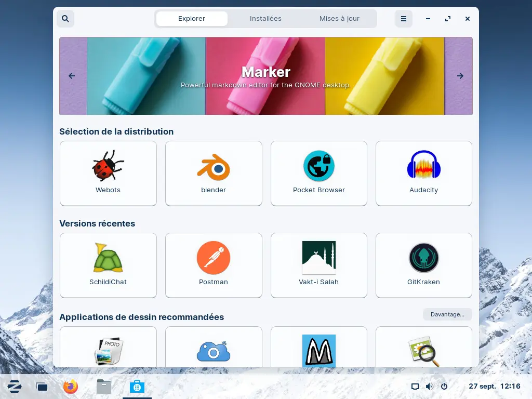Open the Webots ladybug app tile

tap(108, 174)
